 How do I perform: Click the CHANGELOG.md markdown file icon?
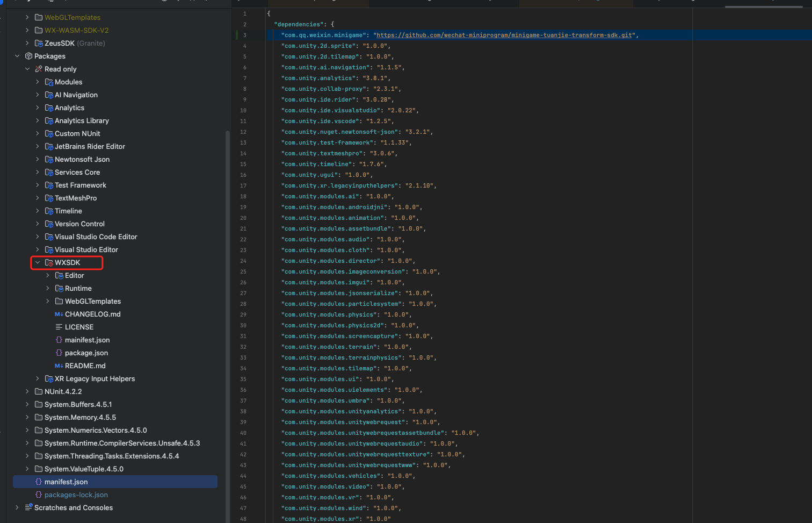pos(59,314)
